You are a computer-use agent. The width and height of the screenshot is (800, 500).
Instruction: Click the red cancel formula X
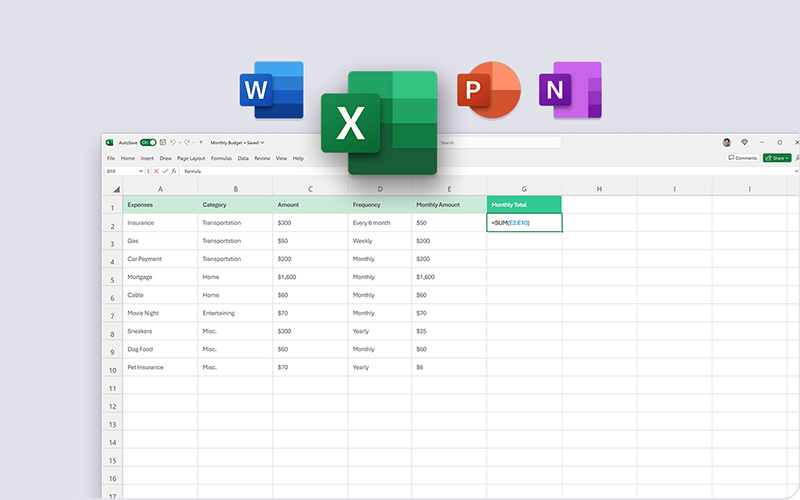[x=156, y=171]
